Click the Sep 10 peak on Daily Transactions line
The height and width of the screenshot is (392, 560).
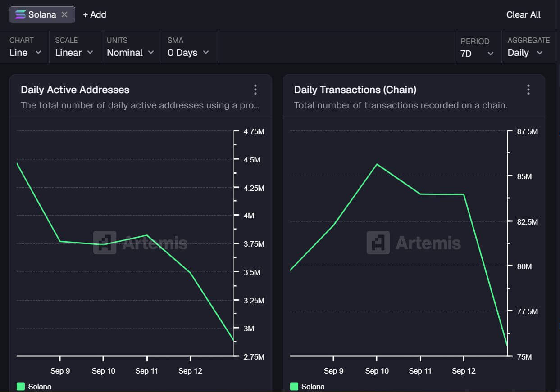click(377, 164)
